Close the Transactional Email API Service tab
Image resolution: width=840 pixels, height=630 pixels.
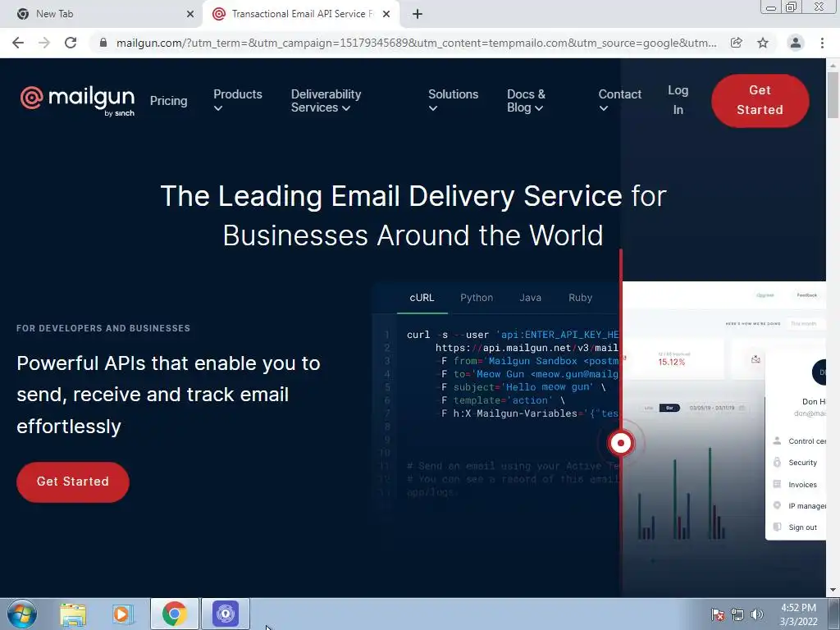(x=386, y=14)
